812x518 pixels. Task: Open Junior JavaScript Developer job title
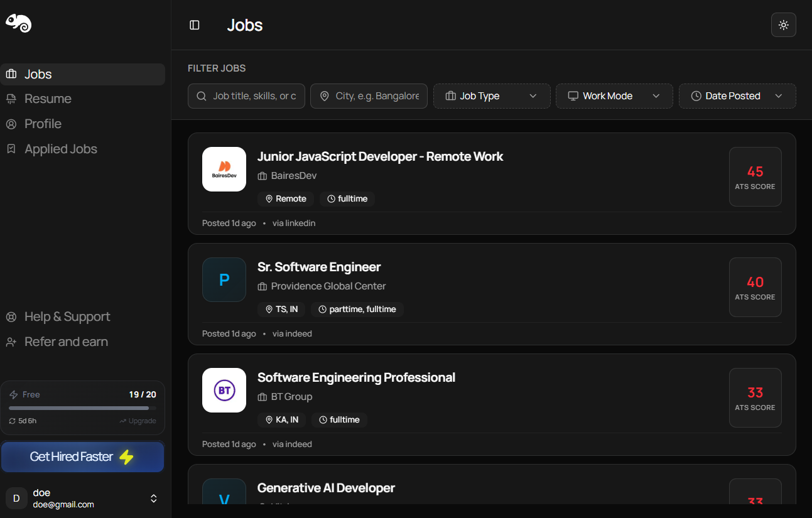click(380, 156)
